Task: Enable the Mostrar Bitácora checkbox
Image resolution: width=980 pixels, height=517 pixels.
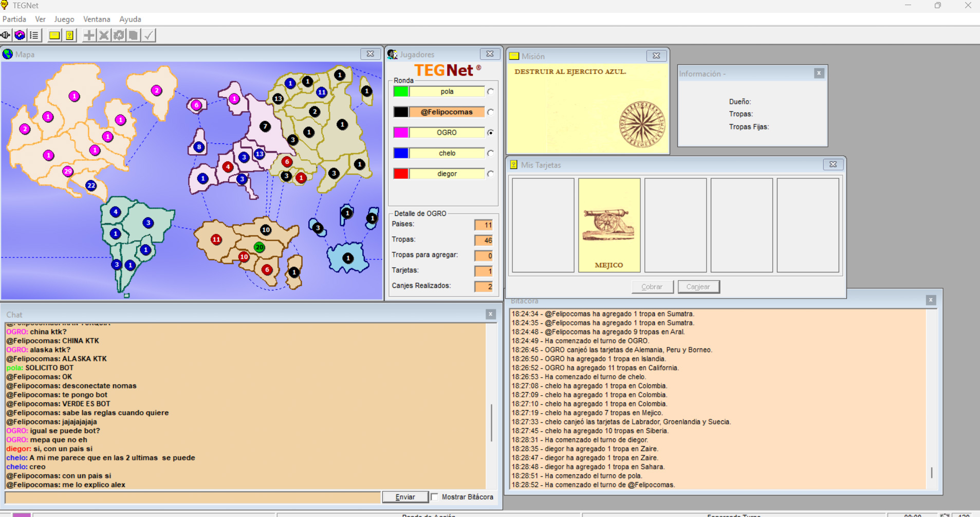Action: (x=435, y=497)
